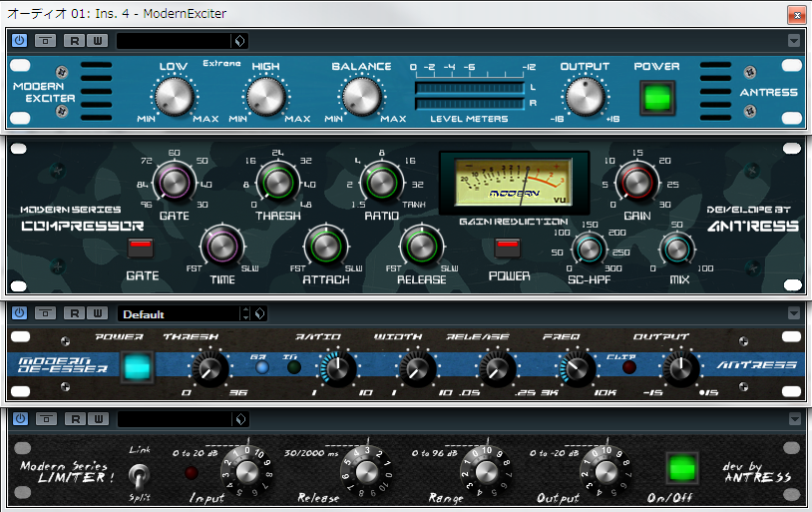Click the De-Esser WIDTH knob
The width and height of the screenshot is (812, 512).
(417, 368)
